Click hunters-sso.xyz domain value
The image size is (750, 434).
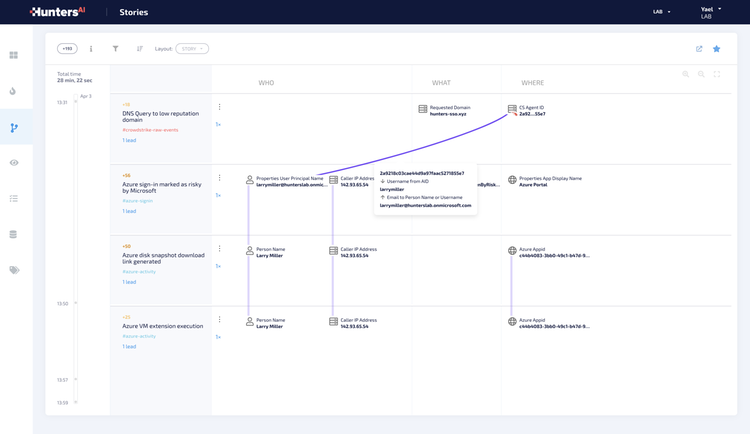coord(448,114)
